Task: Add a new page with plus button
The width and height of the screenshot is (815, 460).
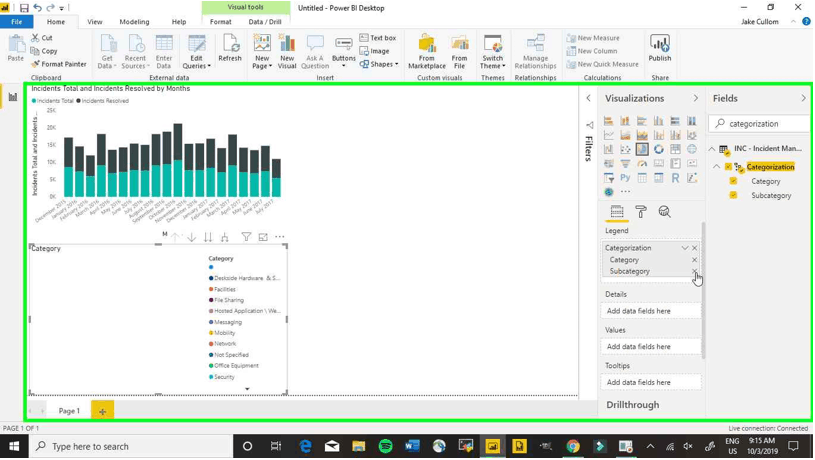Action: point(102,411)
